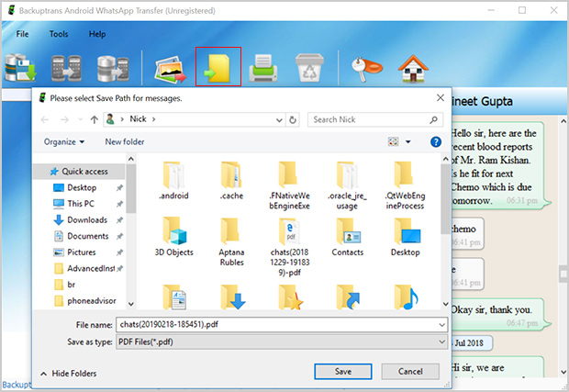Click the registration keys toolbar icon

[366, 69]
